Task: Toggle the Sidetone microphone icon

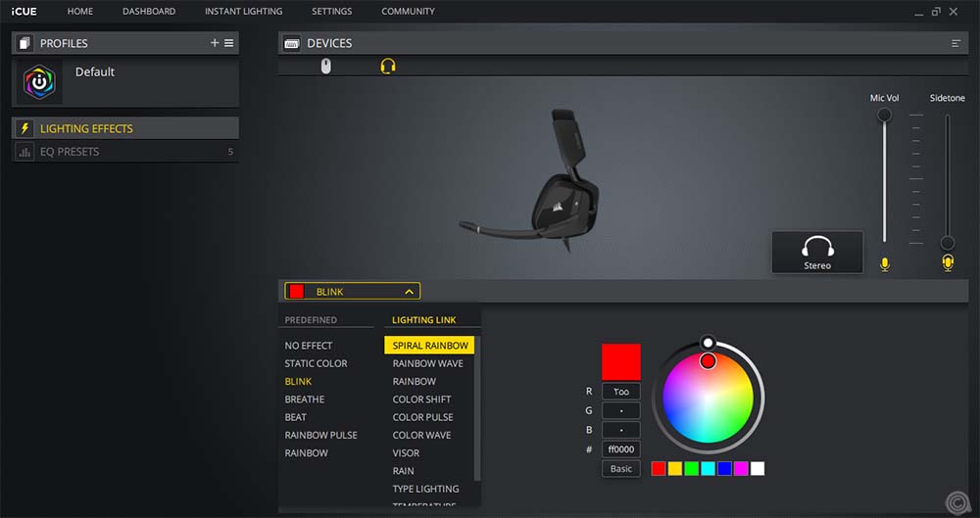Action: [x=948, y=262]
